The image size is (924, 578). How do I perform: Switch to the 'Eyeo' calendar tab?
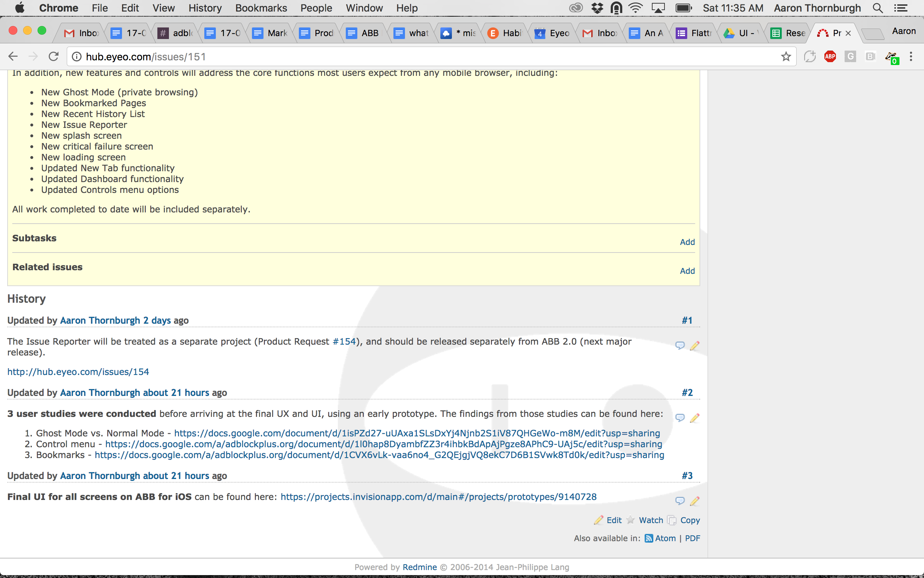pyautogui.click(x=553, y=33)
